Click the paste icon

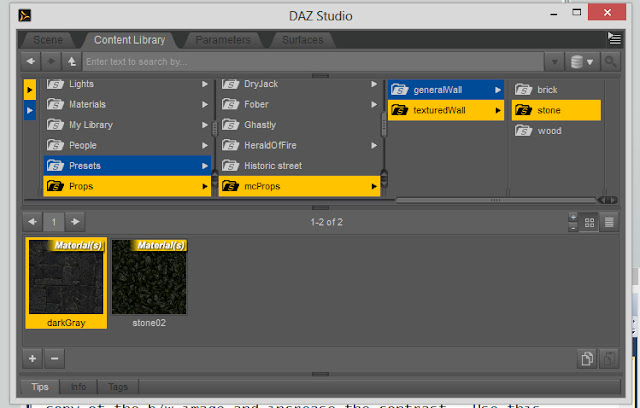[x=609, y=359]
